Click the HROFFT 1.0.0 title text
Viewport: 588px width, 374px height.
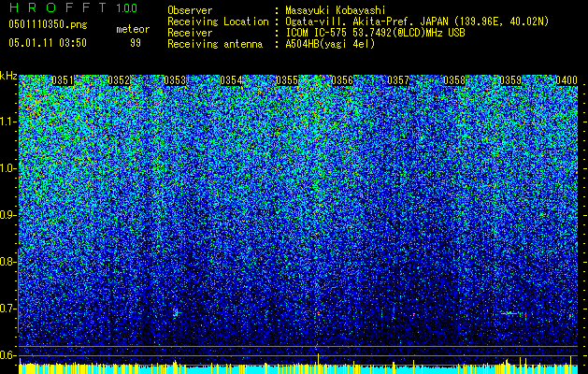pyautogui.click(x=73, y=7)
